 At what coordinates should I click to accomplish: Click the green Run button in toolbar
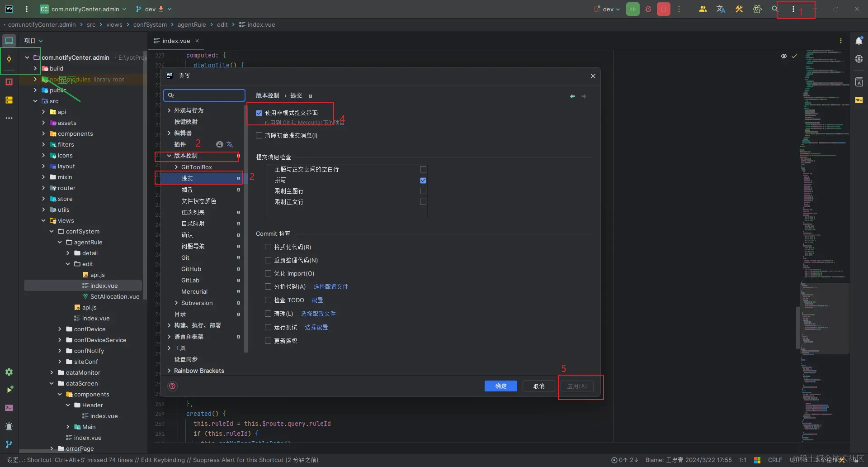tap(633, 9)
